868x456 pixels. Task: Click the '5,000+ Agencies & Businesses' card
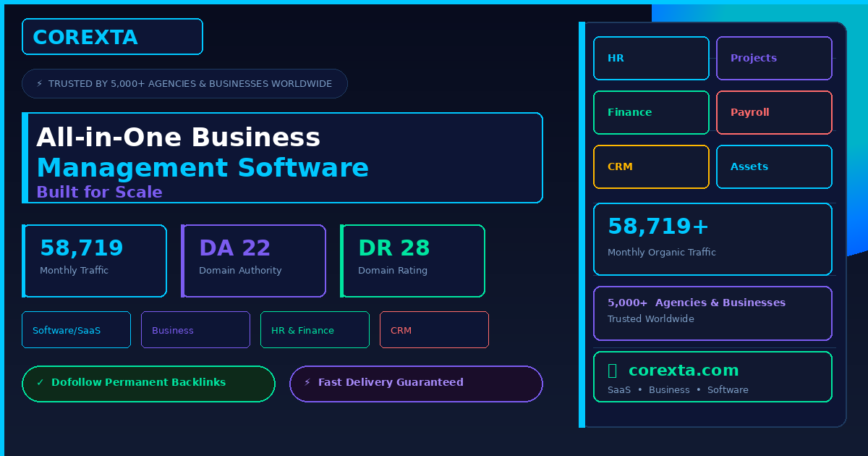click(x=712, y=313)
